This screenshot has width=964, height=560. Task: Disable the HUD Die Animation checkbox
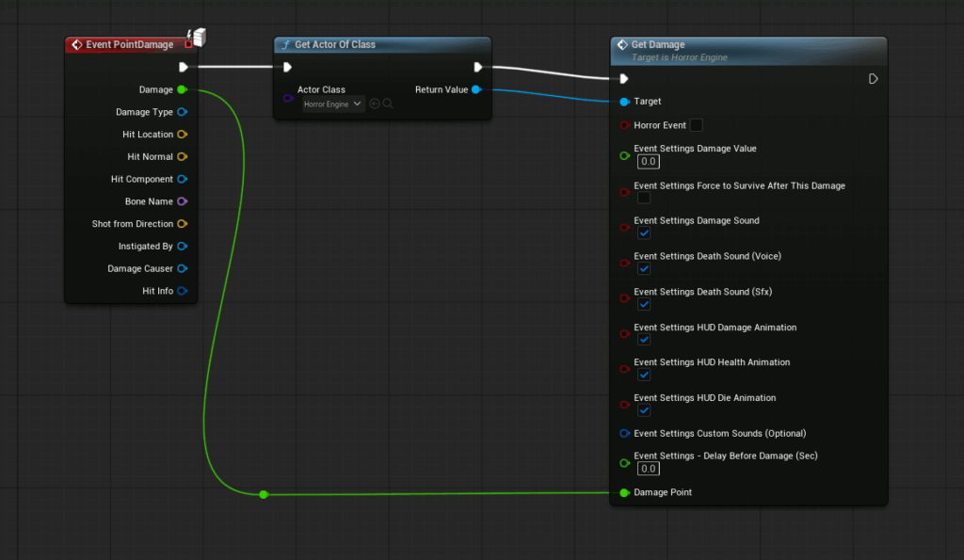(644, 410)
